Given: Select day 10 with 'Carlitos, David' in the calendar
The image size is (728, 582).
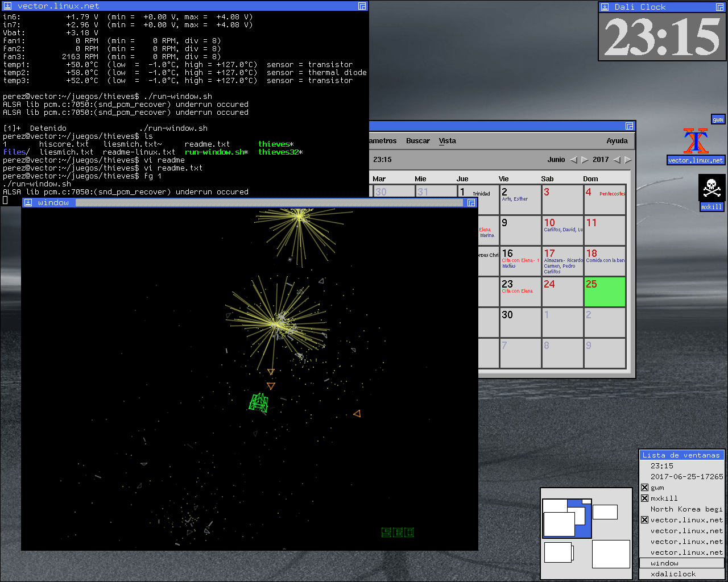Looking at the screenshot, I should tap(562, 230).
